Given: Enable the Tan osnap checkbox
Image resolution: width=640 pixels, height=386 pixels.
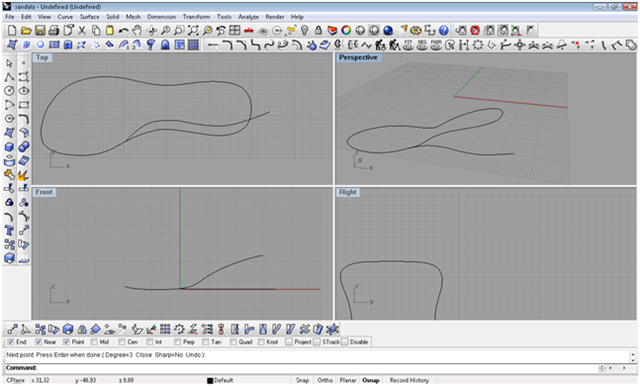Looking at the screenshot, I should 205,342.
